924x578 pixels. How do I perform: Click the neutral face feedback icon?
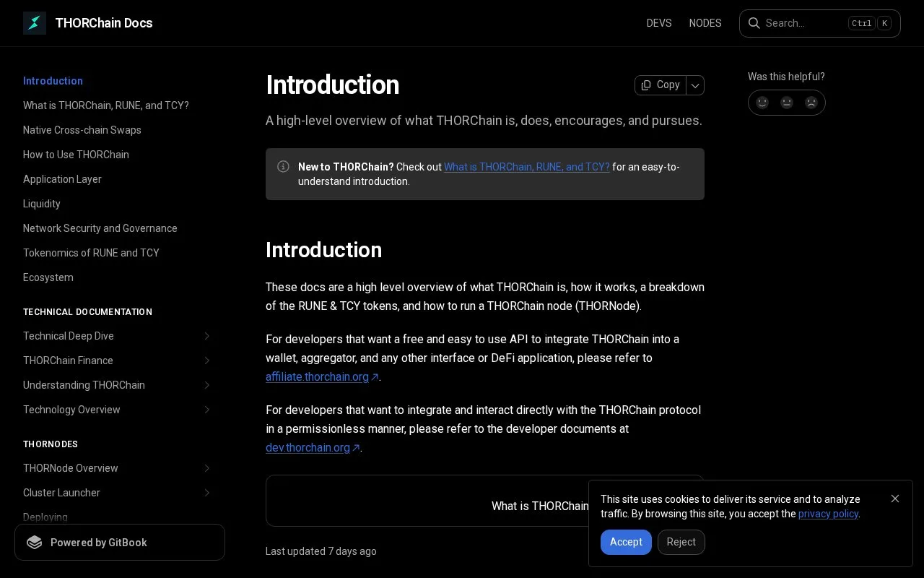[787, 103]
